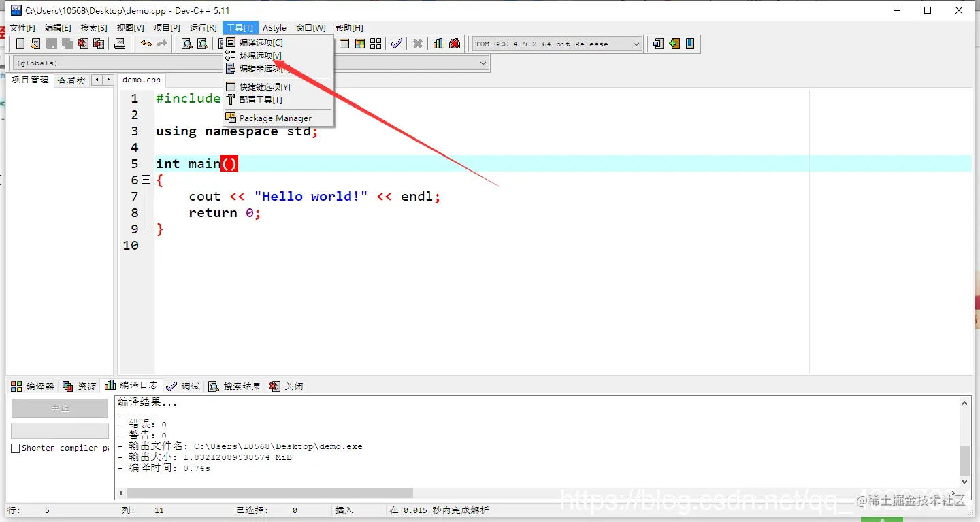Screen dimensions: 980x522
Task: Switch to the 编译日志 bottom tab
Action: 132,385
